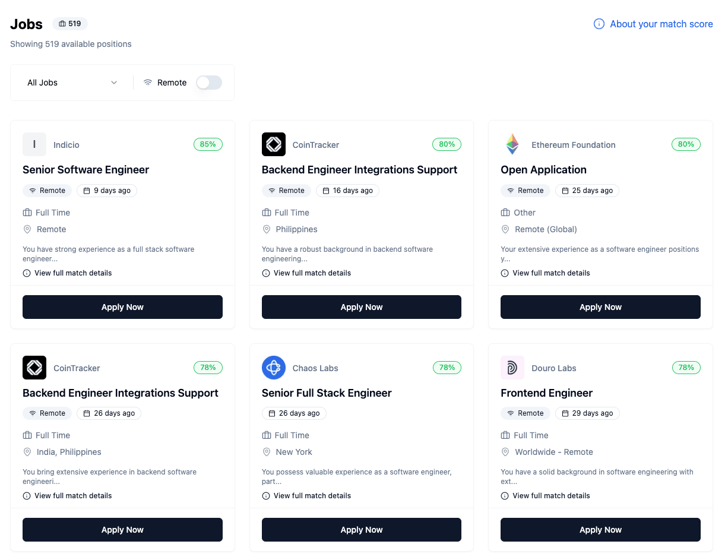This screenshot has height=560, width=728.
Task: Click calendar icon next to 9 days ago
Action: click(87, 191)
